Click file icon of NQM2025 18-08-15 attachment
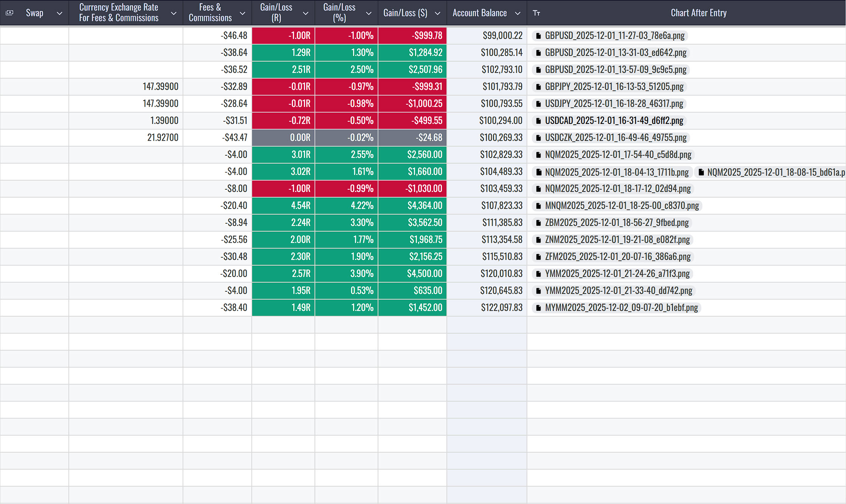Viewport: 846px width, 504px height. tap(701, 172)
